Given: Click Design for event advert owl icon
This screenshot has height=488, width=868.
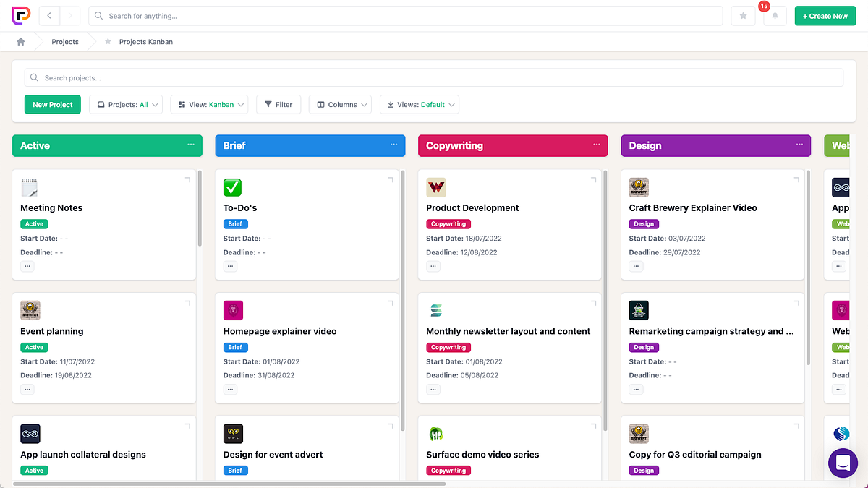Looking at the screenshot, I should pyautogui.click(x=233, y=434).
